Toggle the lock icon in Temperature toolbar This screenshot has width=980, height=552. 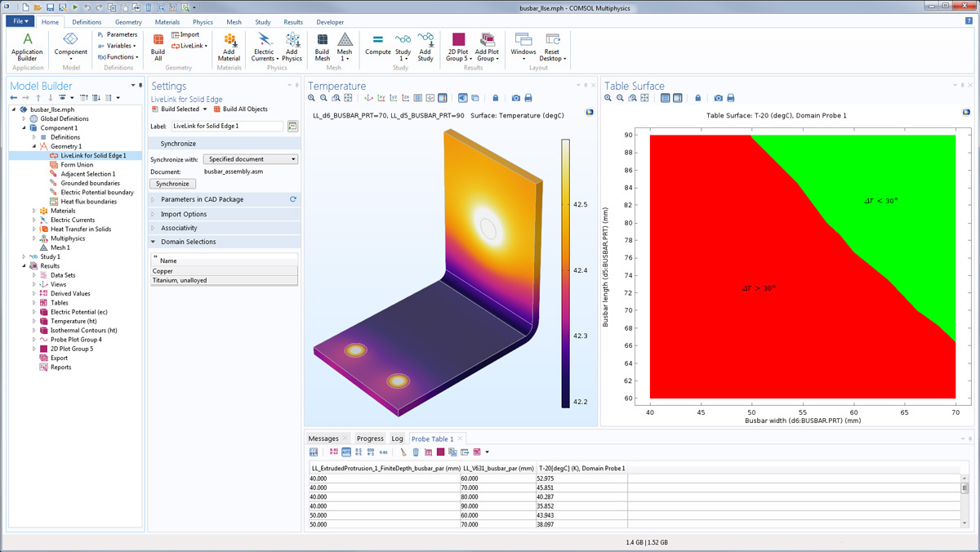tap(495, 98)
